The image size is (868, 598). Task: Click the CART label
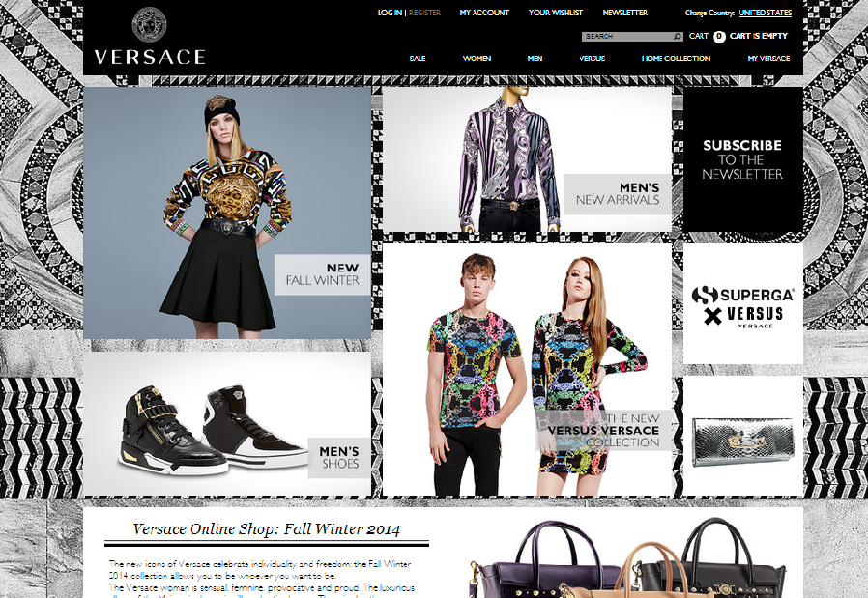(699, 36)
